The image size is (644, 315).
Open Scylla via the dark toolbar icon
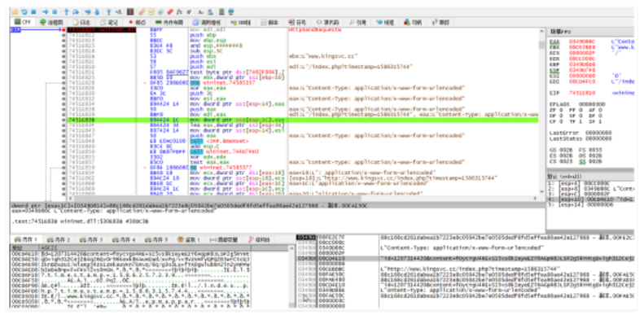[129, 12]
